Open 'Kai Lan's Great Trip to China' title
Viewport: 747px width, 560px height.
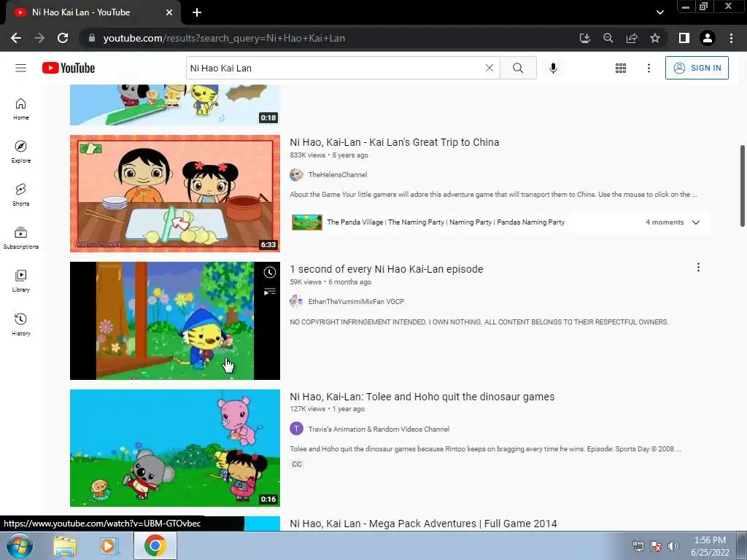(x=395, y=142)
